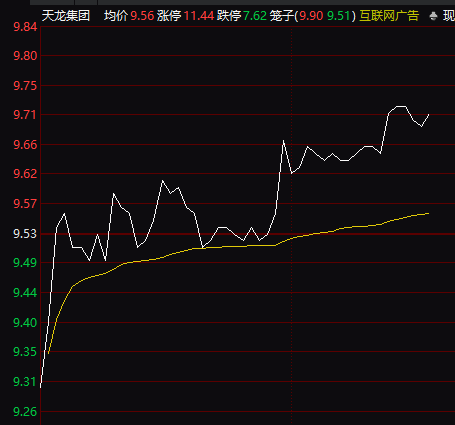This screenshot has height=425, width=455.
Task: Click the 9.66 red axis label
Action: pyautogui.click(x=25, y=145)
